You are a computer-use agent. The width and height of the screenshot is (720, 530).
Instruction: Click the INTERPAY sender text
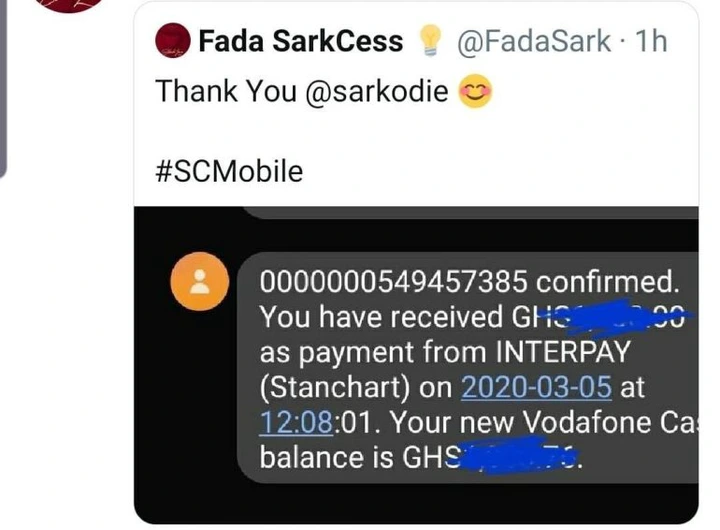(563, 352)
